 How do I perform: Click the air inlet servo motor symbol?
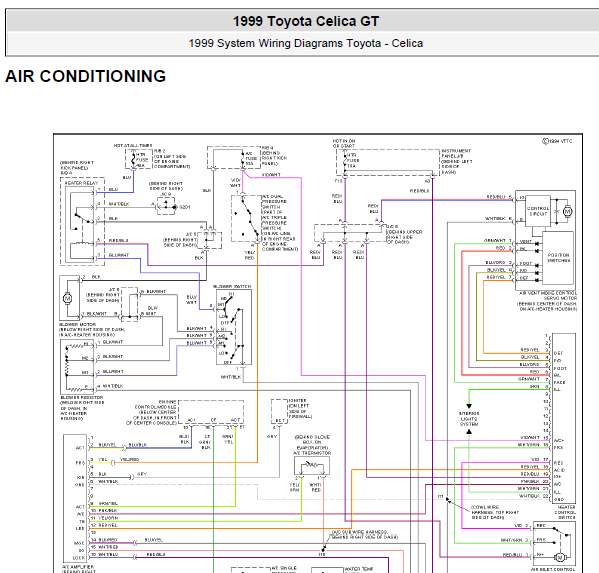pos(560,558)
